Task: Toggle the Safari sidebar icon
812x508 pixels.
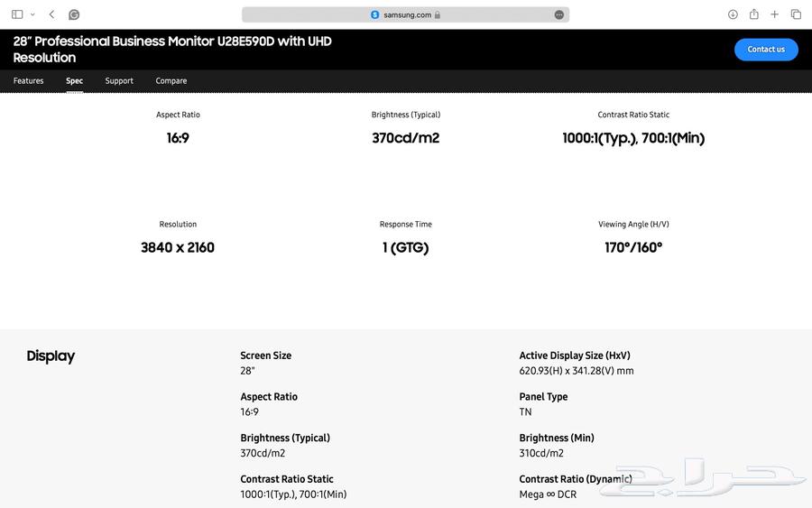Action: (17, 14)
